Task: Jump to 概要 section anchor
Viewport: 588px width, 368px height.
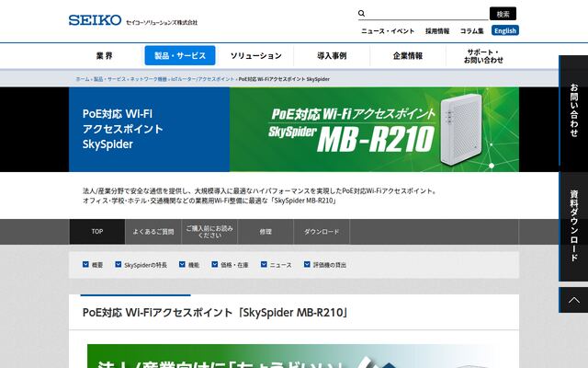Action: coord(93,265)
